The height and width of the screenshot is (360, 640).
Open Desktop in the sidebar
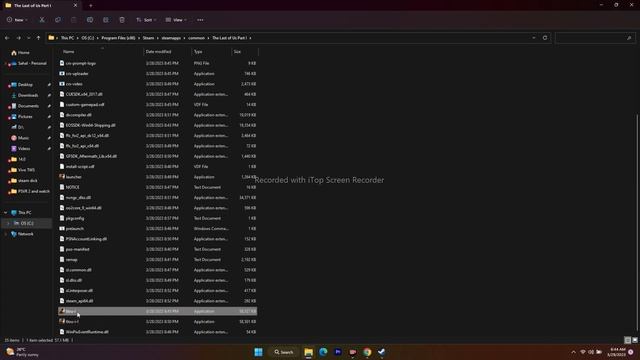coord(25,84)
